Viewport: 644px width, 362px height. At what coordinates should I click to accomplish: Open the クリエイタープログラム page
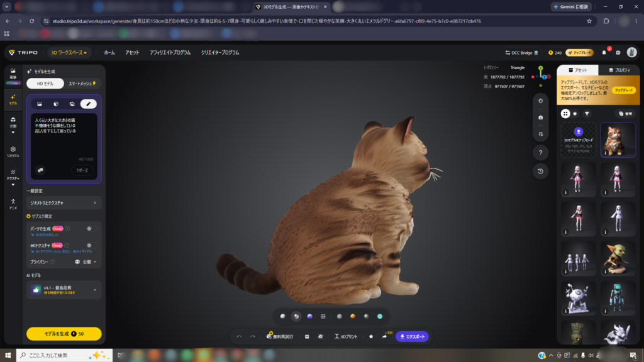[220, 53]
